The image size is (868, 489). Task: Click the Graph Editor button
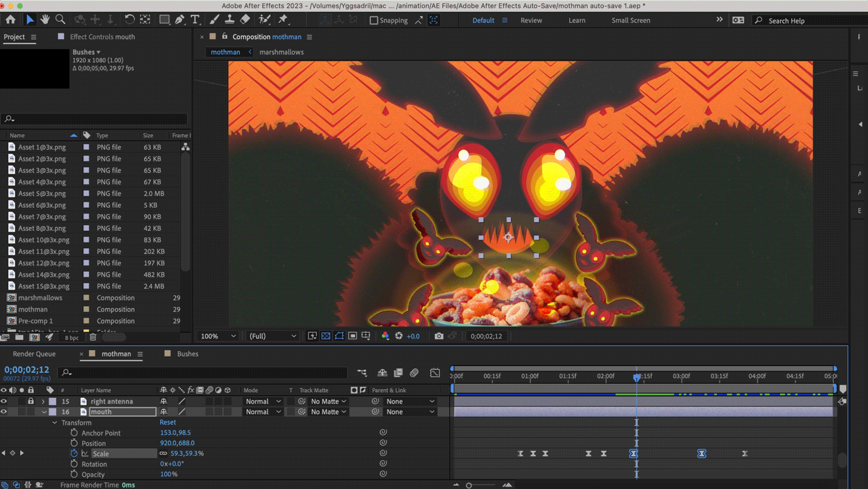[435, 373]
